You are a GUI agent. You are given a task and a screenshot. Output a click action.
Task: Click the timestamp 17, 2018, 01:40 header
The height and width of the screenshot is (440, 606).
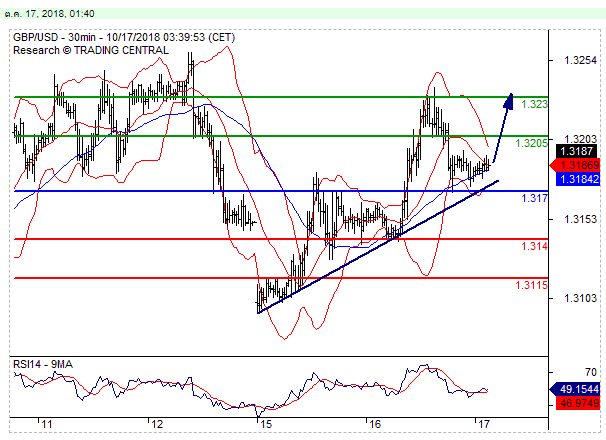click(x=49, y=14)
